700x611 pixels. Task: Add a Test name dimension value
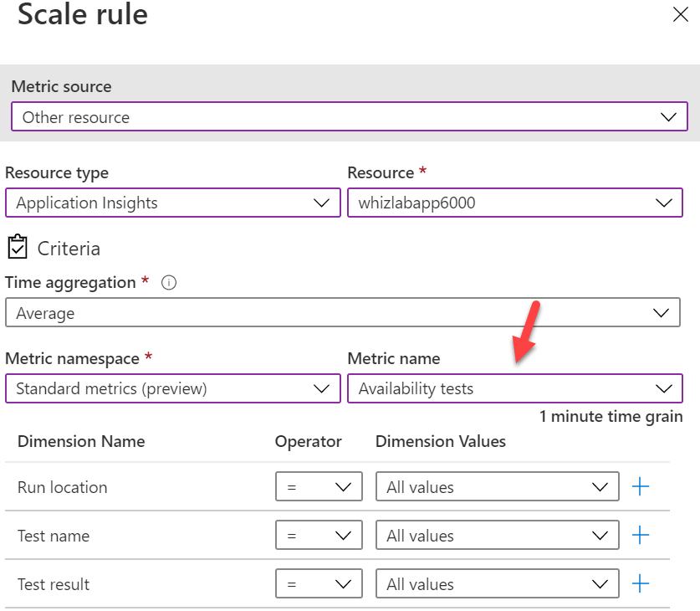[641, 536]
